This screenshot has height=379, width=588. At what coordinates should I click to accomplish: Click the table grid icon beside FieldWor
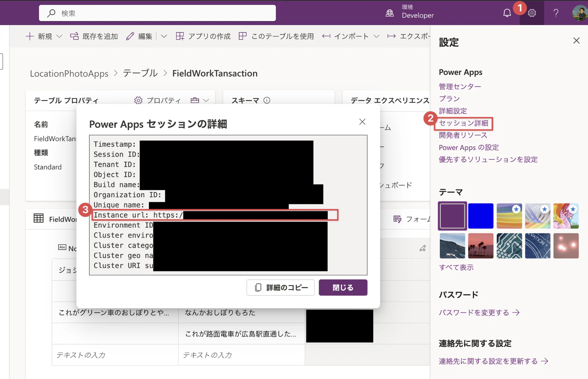coord(38,218)
